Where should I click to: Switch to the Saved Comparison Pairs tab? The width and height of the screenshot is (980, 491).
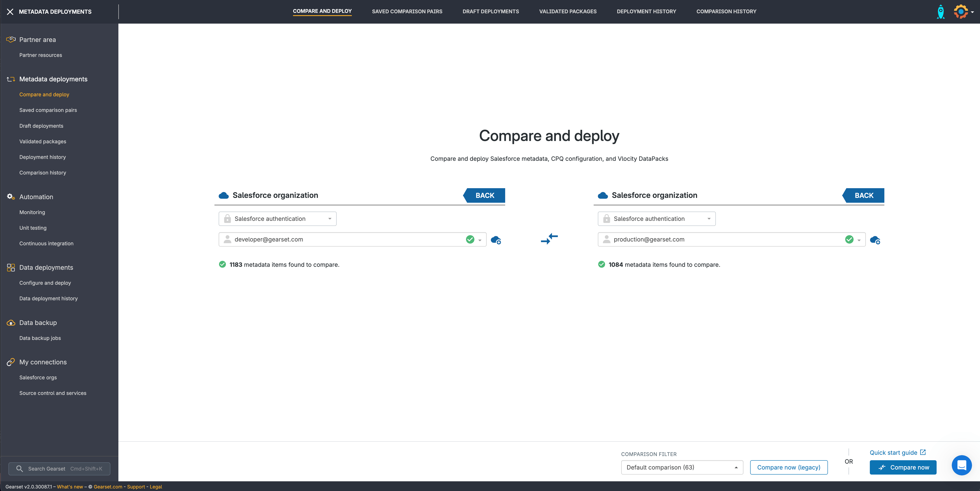click(x=407, y=11)
